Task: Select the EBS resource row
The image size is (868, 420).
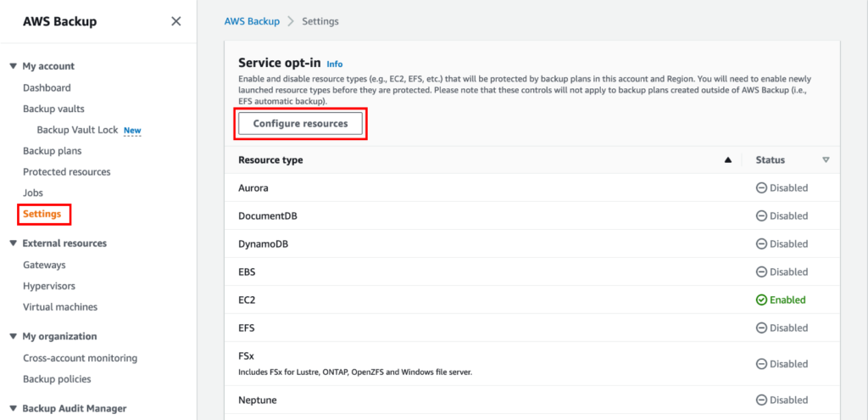Action: (532, 272)
